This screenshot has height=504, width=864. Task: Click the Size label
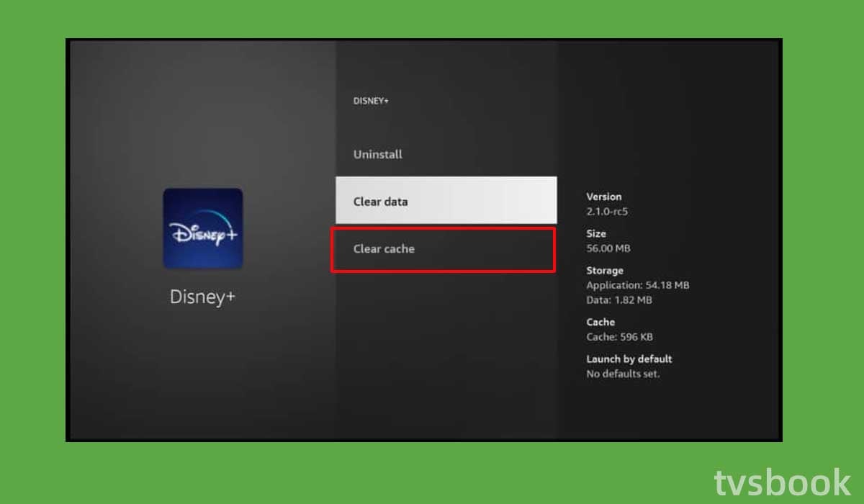(596, 234)
